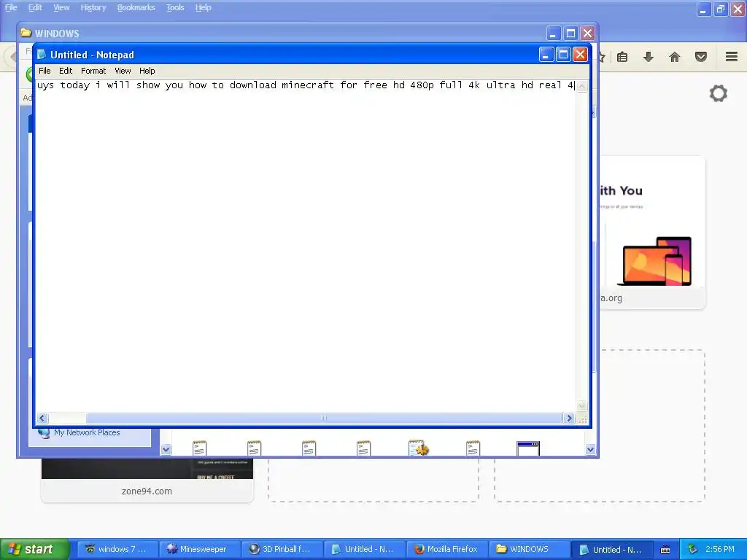Open Firefox Bookmarks menu
The image size is (747, 560).
(x=136, y=7)
